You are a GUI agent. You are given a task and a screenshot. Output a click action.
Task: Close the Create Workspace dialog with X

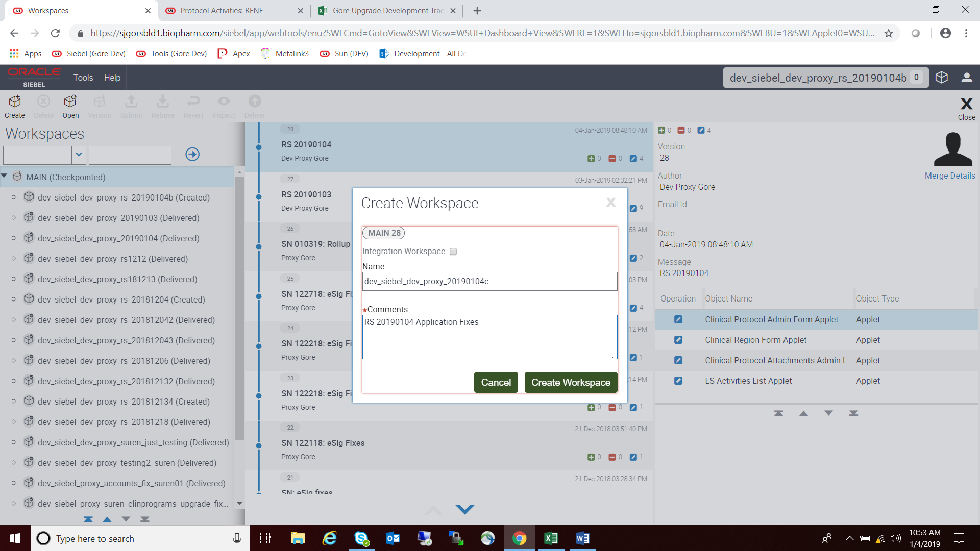(610, 203)
